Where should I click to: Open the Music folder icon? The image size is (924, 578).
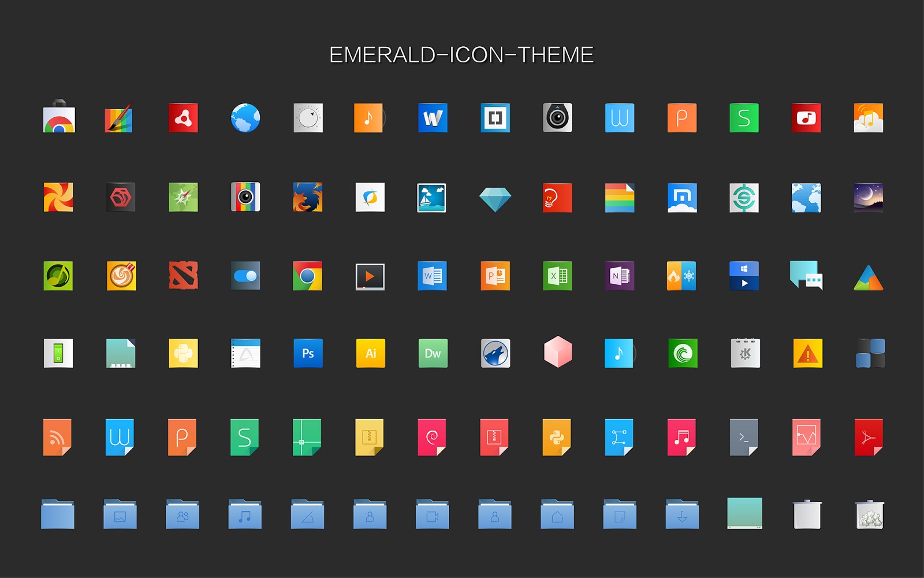tap(245, 514)
